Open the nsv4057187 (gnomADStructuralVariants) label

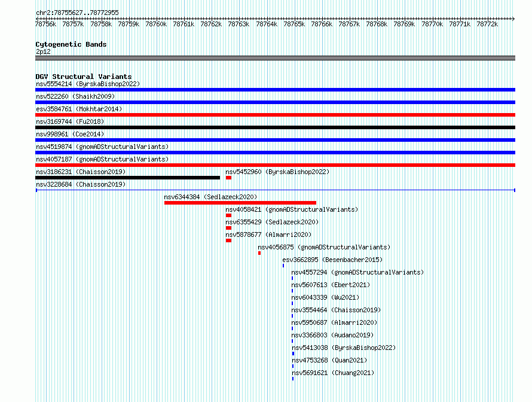102,159
